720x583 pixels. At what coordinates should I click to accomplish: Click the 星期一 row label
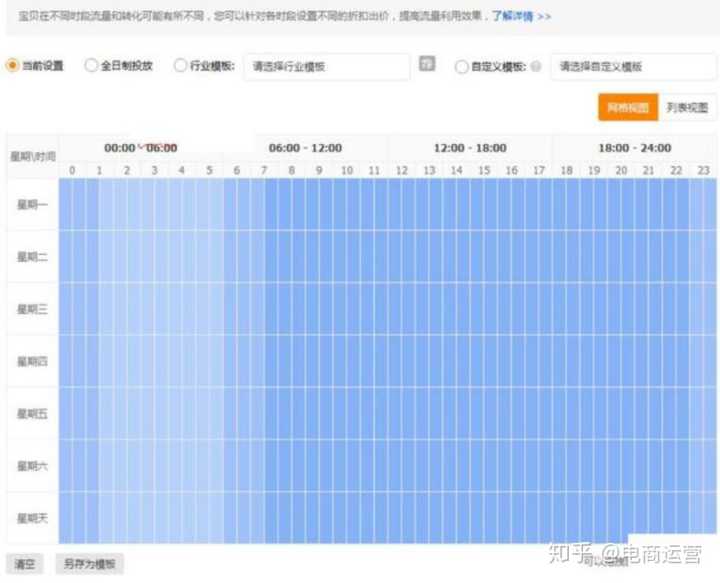[x=32, y=205]
